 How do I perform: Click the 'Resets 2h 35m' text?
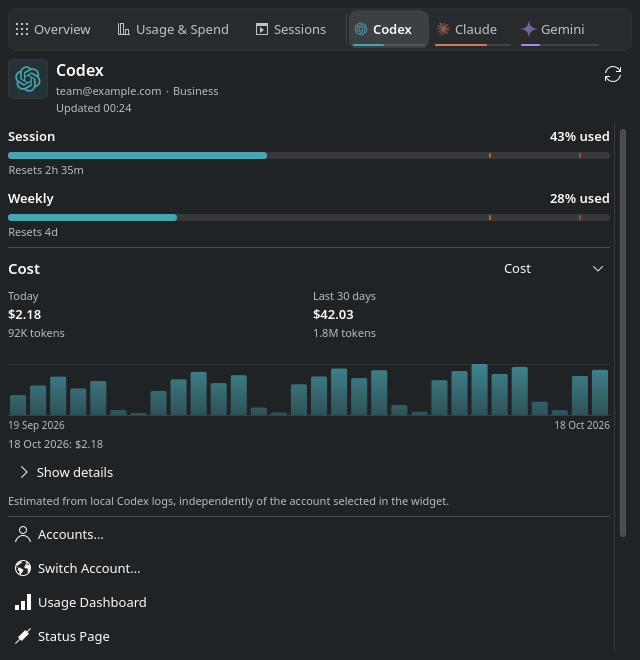pyautogui.click(x=46, y=170)
